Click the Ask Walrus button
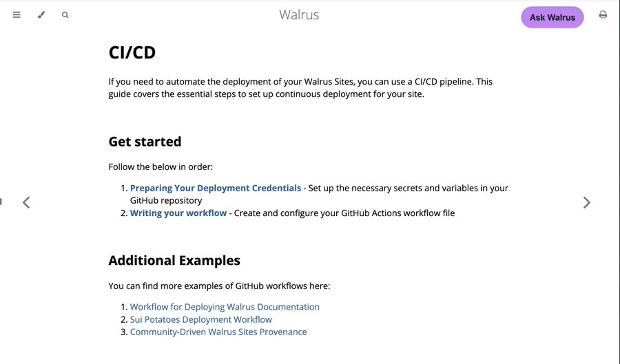The image size is (620, 364). (552, 17)
